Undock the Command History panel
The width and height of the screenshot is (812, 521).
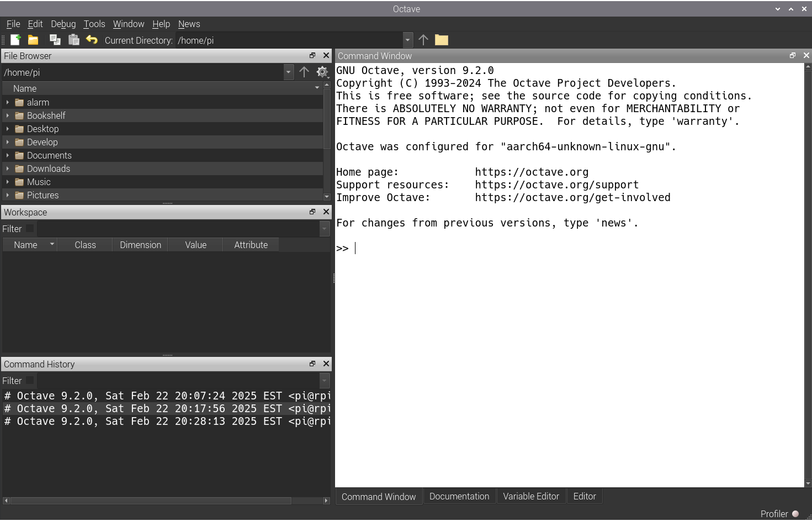tap(312, 364)
